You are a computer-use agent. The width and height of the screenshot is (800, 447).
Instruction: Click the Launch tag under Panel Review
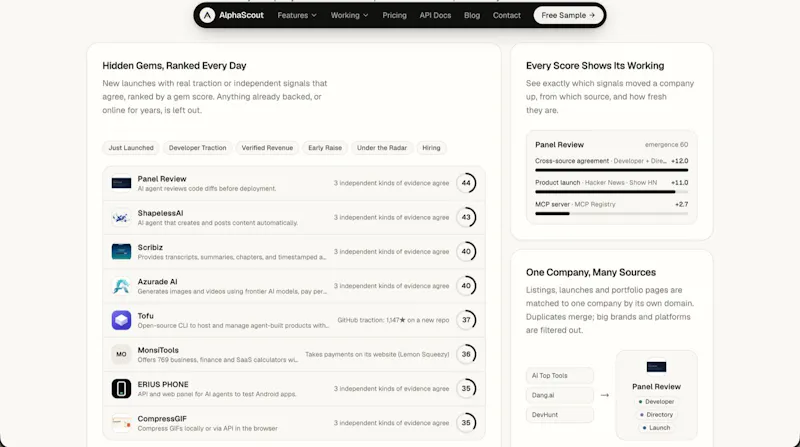point(656,428)
